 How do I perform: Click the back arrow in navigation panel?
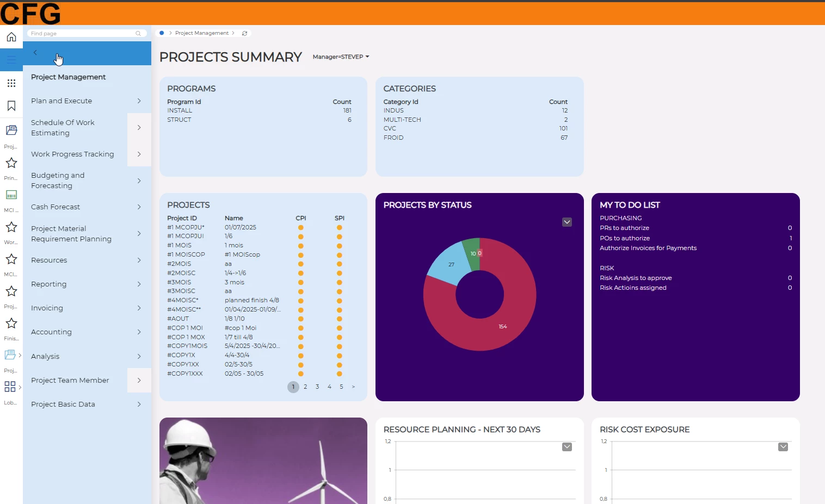[35, 53]
